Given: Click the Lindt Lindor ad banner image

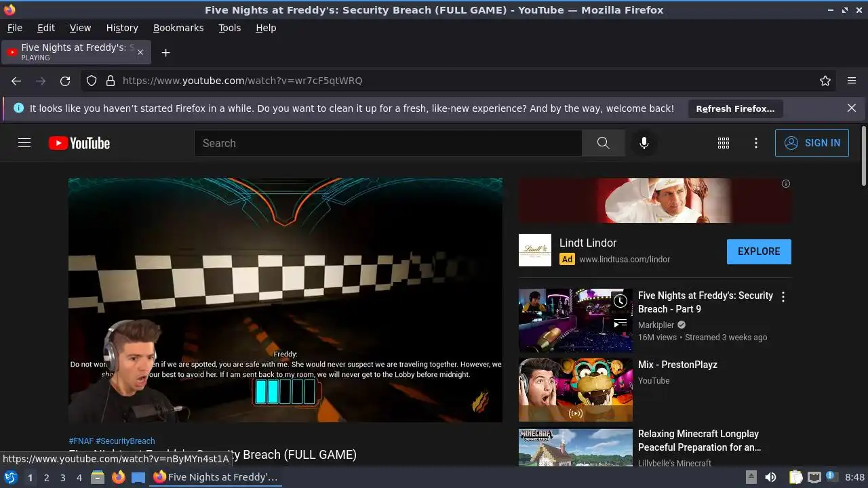Looking at the screenshot, I should (x=654, y=201).
